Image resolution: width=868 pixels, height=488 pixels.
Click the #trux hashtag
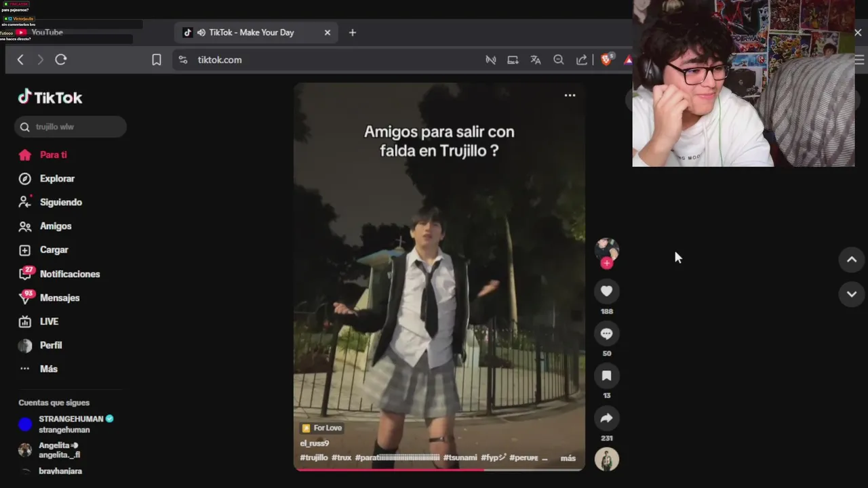point(342,458)
